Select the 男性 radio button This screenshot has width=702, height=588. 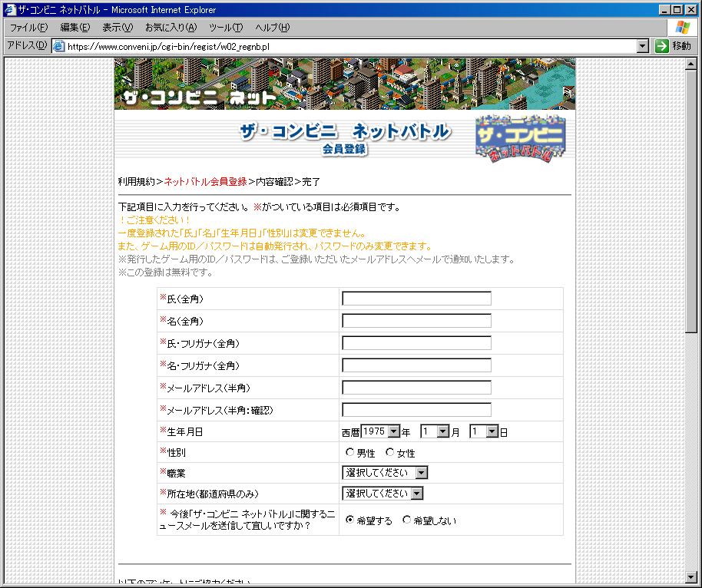(x=349, y=452)
